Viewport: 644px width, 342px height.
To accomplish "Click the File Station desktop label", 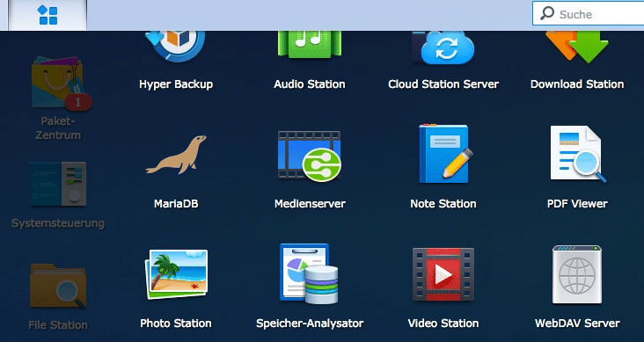I will click(x=58, y=324).
